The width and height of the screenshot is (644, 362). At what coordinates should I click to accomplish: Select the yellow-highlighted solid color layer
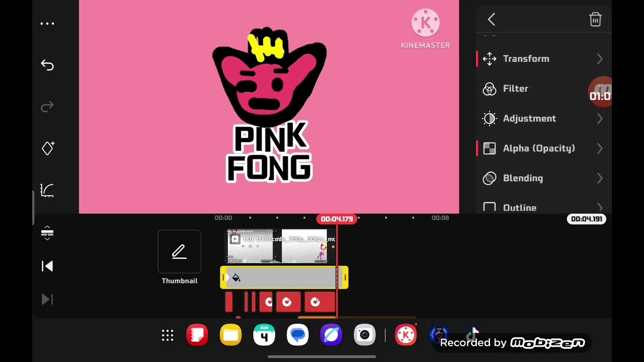click(x=284, y=278)
